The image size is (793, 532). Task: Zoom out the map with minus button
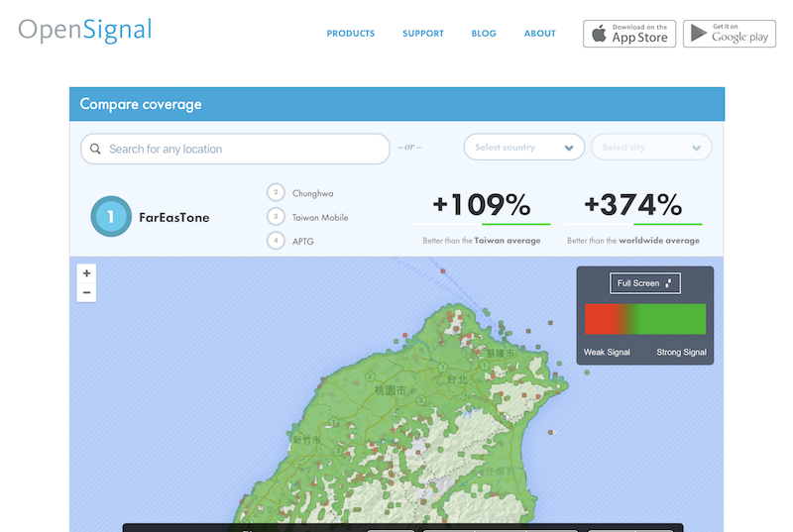86,292
